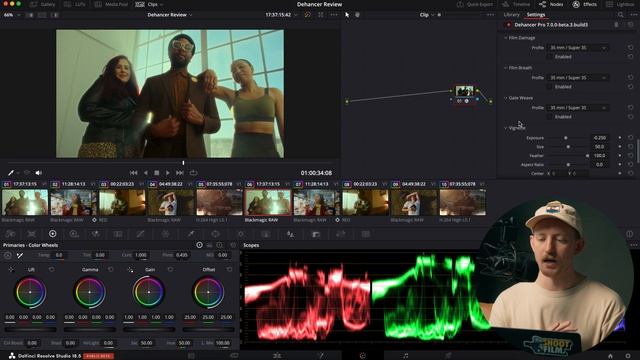Open the Key palette
The width and height of the screenshot is (640, 360).
point(315,234)
